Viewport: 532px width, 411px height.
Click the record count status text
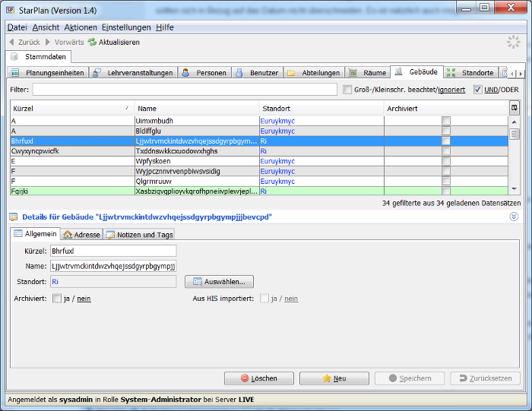pos(451,203)
